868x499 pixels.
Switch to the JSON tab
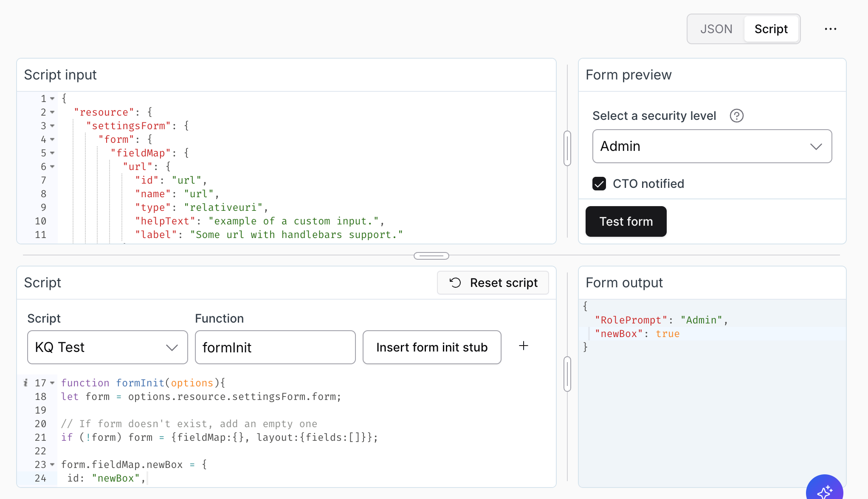click(716, 29)
